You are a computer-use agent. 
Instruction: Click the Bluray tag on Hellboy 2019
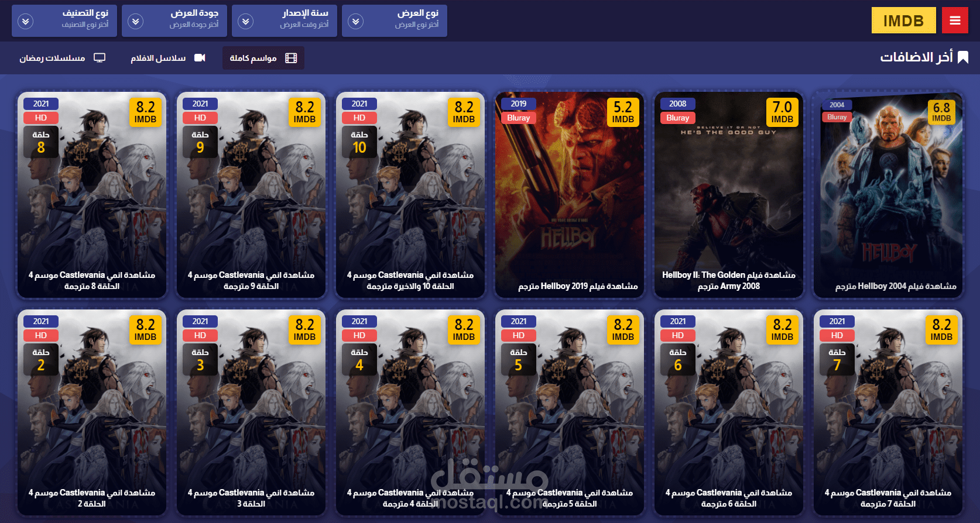pyautogui.click(x=519, y=118)
